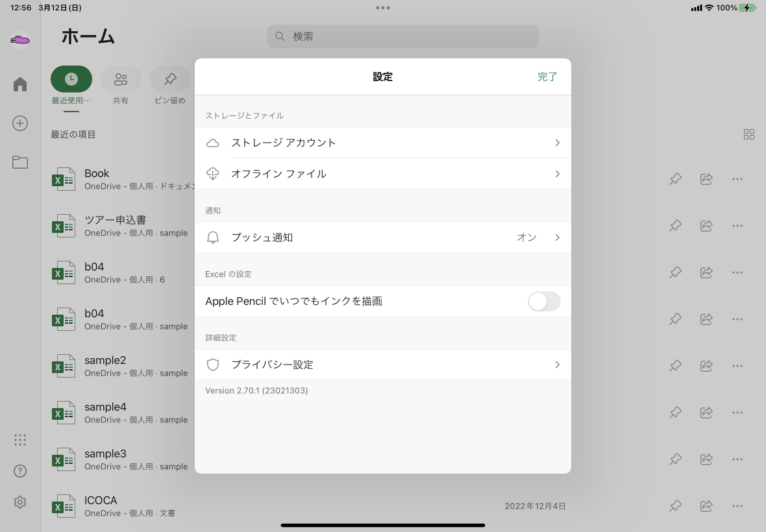Share the ツアー申込書 file
Viewport: 766px width, 532px height.
pos(706,226)
